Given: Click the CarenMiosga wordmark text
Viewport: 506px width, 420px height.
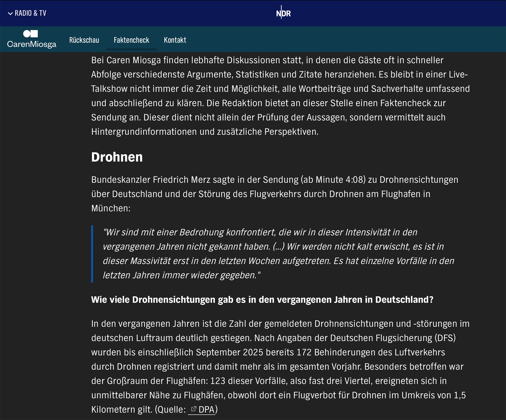Looking at the screenshot, I should [x=32, y=44].
